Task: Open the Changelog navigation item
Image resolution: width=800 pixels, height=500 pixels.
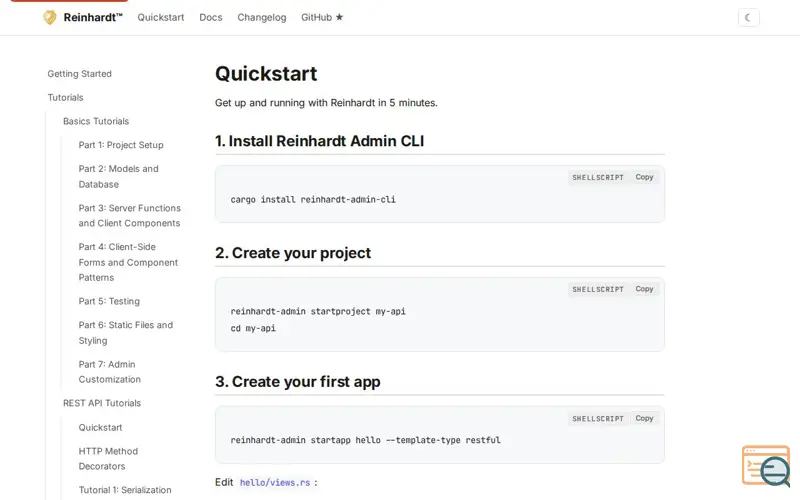Action: 262,17
